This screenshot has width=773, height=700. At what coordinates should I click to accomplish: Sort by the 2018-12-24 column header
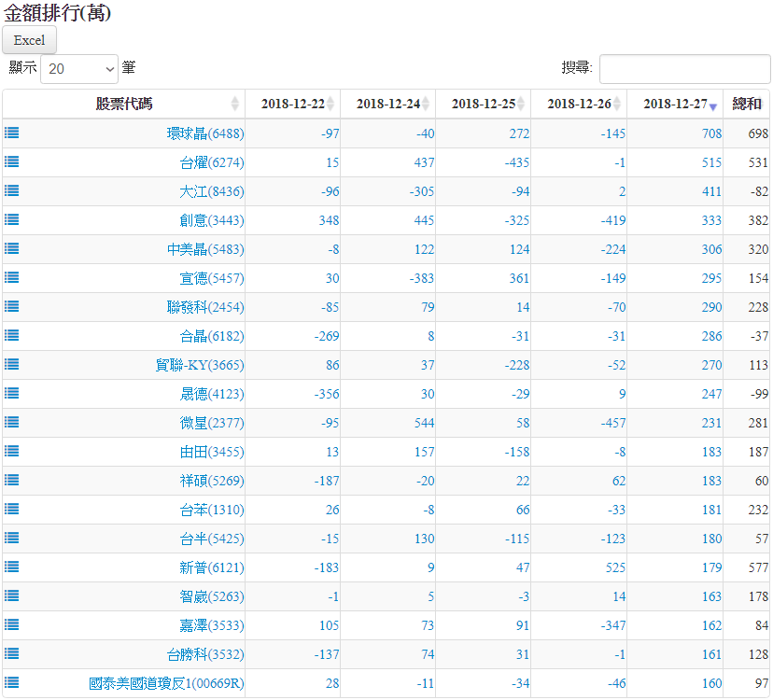tap(387, 104)
